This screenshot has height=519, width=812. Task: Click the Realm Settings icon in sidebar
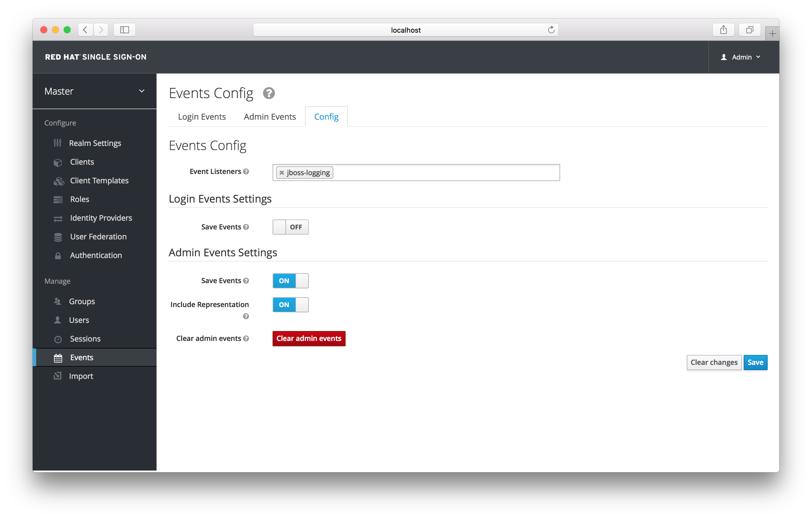pyautogui.click(x=57, y=143)
